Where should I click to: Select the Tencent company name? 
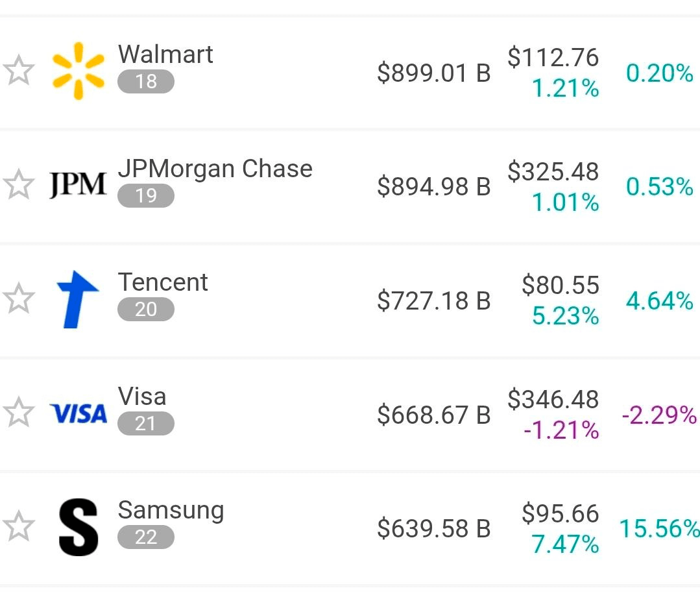[x=163, y=282]
